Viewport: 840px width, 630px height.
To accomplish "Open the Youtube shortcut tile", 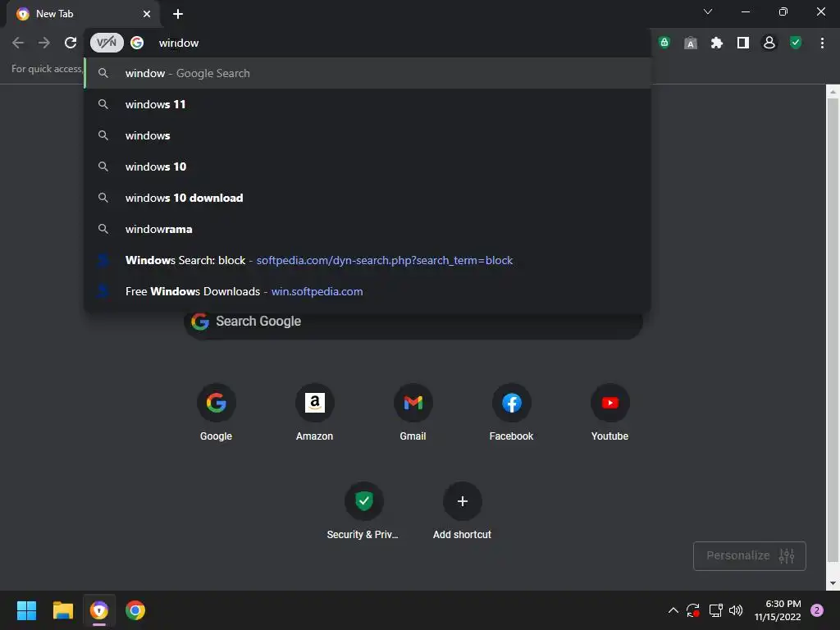I will 609,413.
